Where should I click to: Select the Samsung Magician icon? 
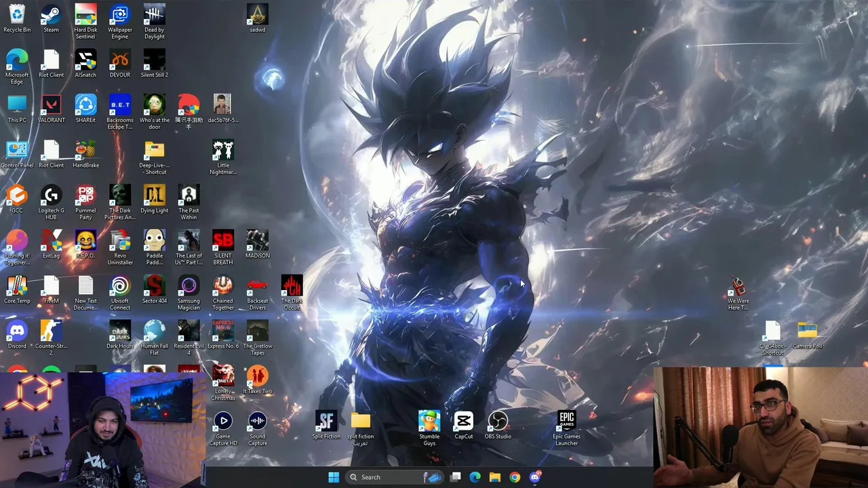[x=189, y=293]
